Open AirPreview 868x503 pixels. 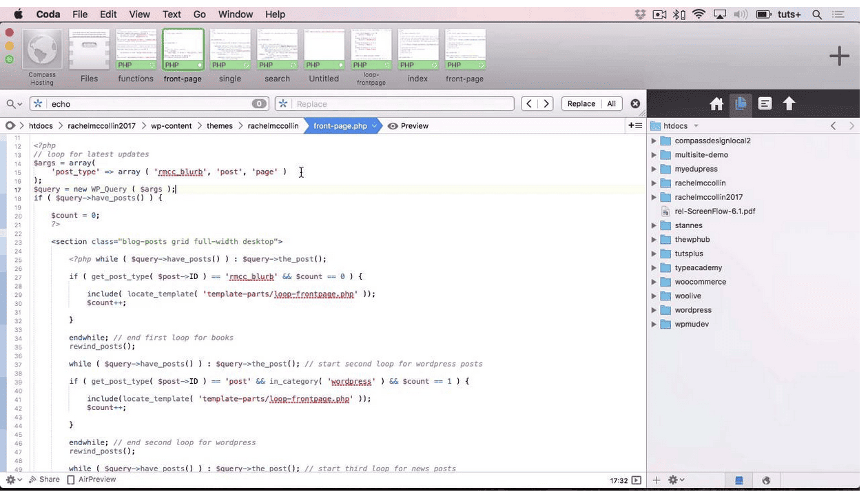click(x=92, y=480)
